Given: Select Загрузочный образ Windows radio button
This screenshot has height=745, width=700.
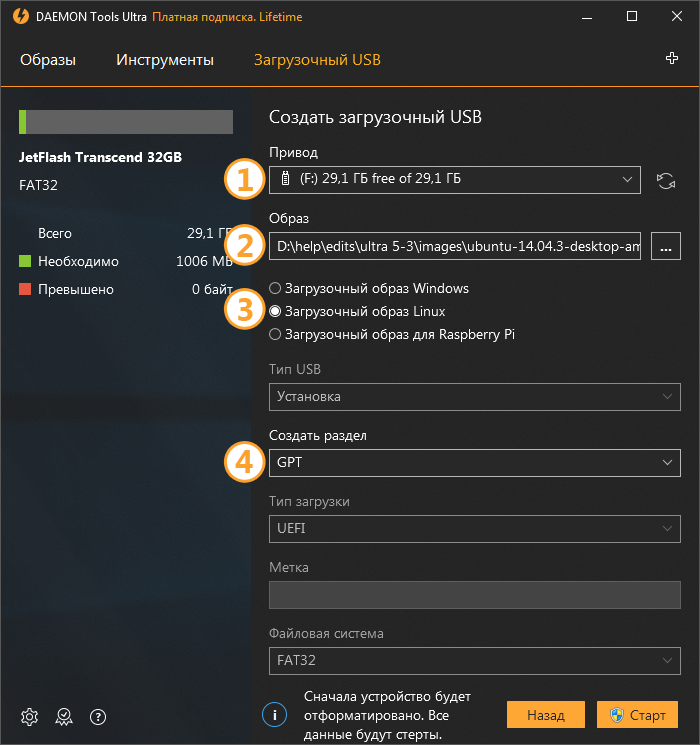Looking at the screenshot, I should point(275,288).
